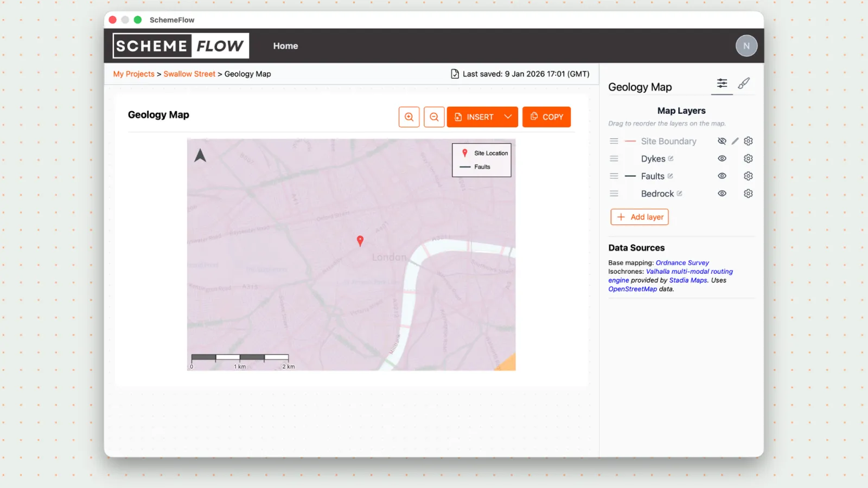Click the Site Boundary red line swatch
The height and width of the screenshot is (488, 868).
point(630,141)
